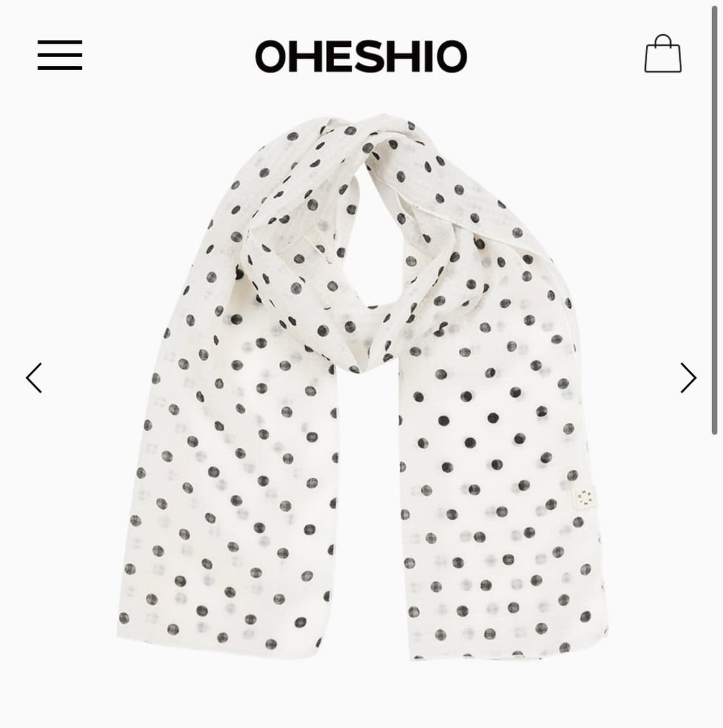The width and height of the screenshot is (723, 728).
Task: Click the scrollbar track below the thumb
Action: point(714,580)
